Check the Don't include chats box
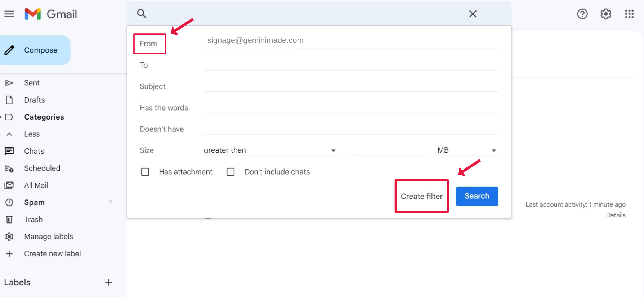Image resolution: width=644 pixels, height=297 pixels. tap(231, 172)
